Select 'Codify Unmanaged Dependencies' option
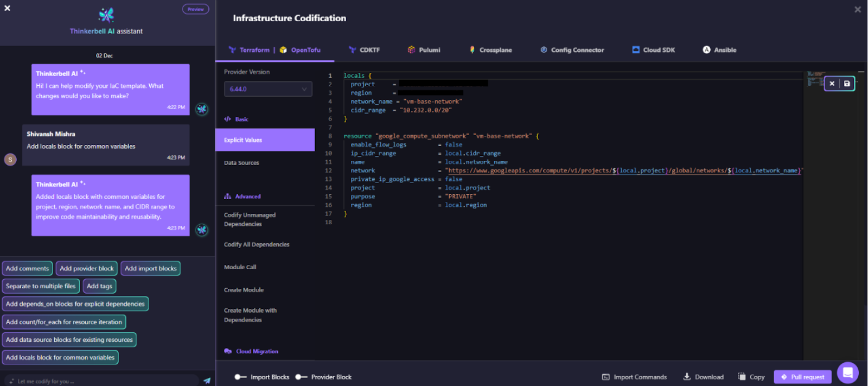The height and width of the screenshot is (386, 868). click(x=250, y=219)
